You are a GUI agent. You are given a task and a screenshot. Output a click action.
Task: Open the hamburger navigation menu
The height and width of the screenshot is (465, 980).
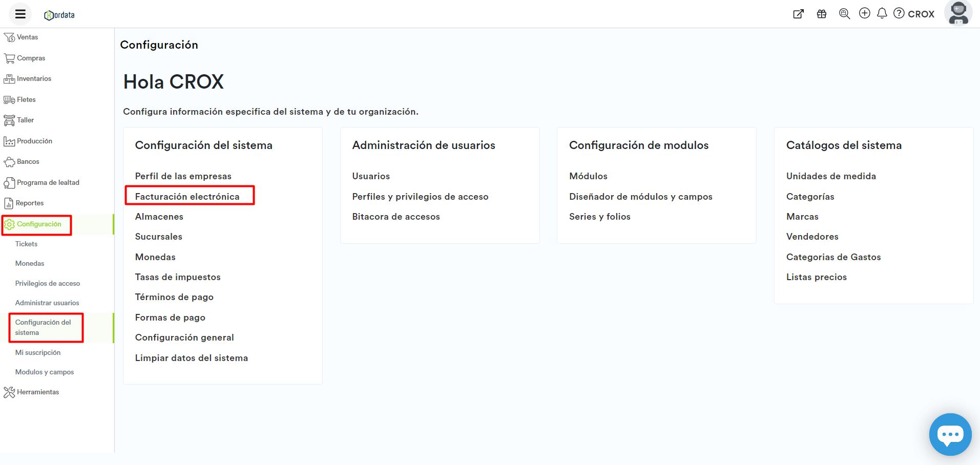tap(19, 14)
